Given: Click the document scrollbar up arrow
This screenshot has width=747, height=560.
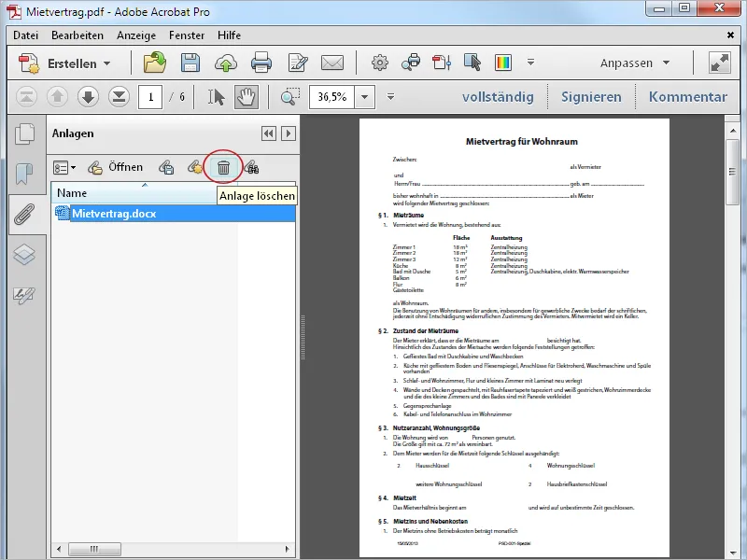Looking at the screenshot, I should point(732,130).
